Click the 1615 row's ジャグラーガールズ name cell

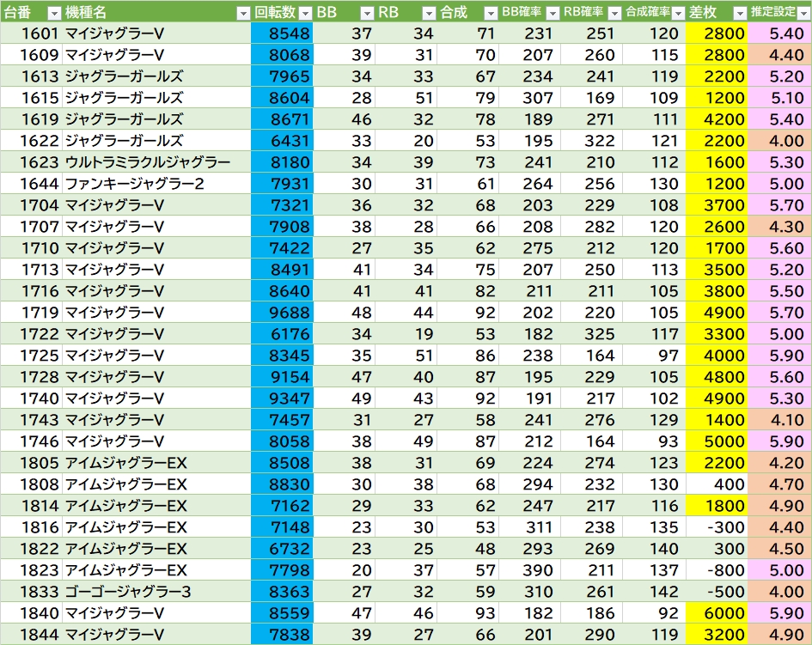click(x=156, y=98)
